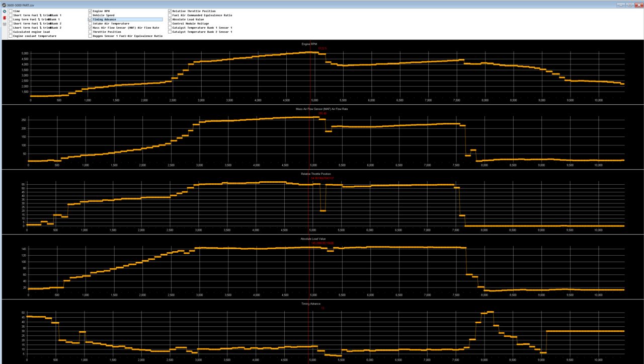Viewport: 644px width, 364px height.
Task: Click the red cursor line in Timing Advance chart
Action: click(x=308, y=332)
